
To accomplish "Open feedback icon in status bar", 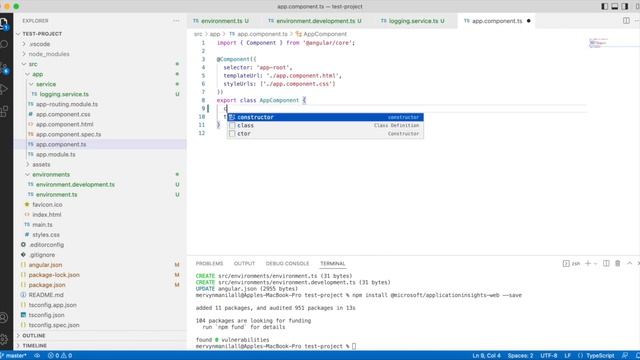I will (x=625, y=356).
